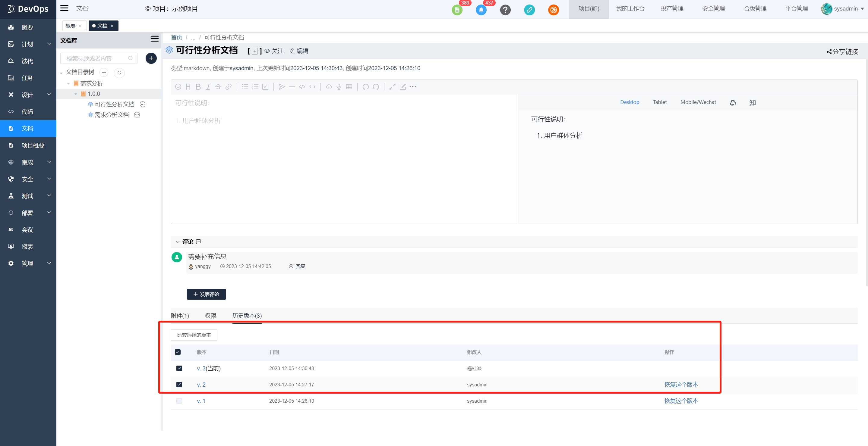Toggle the select-all versions header checkbox
Viewport: 868px width, 446px height.
178,352
